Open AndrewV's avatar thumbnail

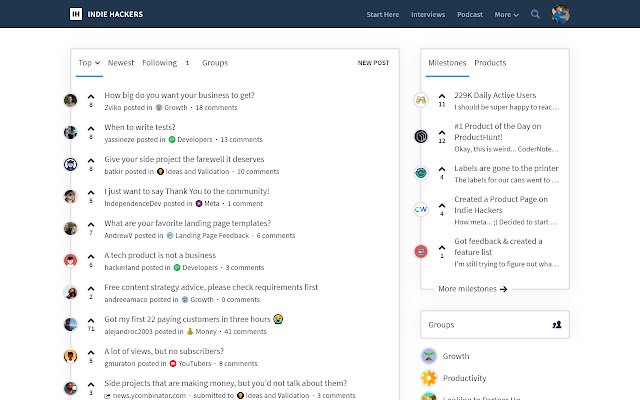(70, 228)
